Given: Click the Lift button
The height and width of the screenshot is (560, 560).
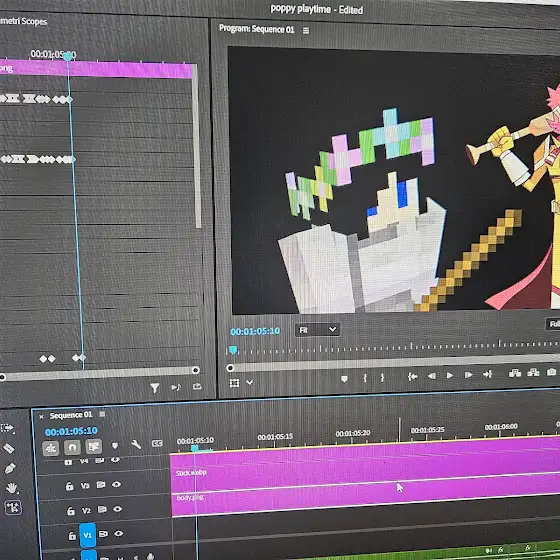Looking at the screenshot, I should pos(515,374).
